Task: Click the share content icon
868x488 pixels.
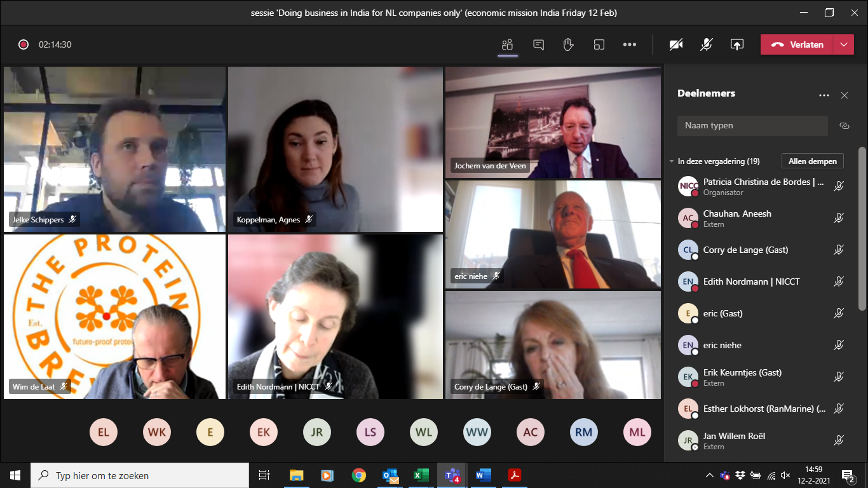Action: 736,44
